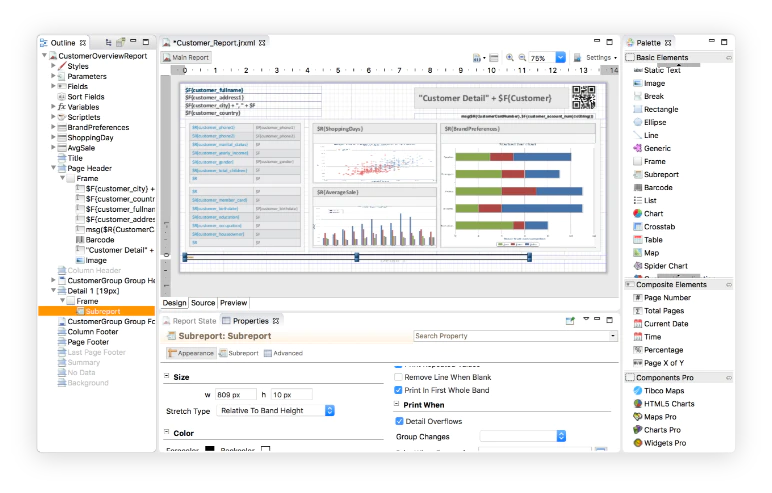Viewport: 772px width, 493px height.
Task: Pick the Generic element in Palette
Action: (x=652, y=148)
